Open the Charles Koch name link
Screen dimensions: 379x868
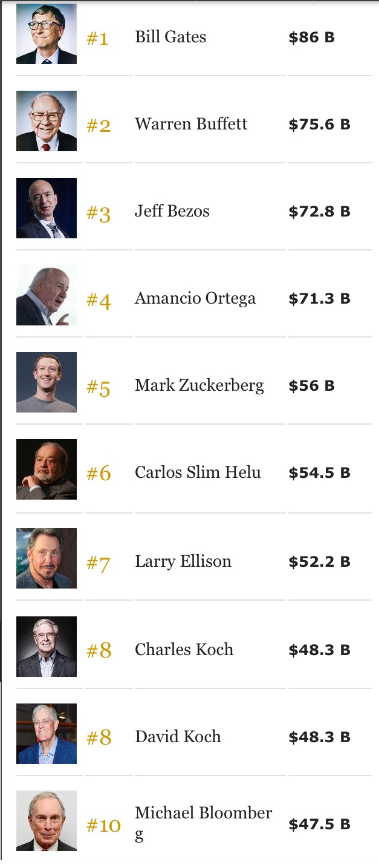pos(184,650)
